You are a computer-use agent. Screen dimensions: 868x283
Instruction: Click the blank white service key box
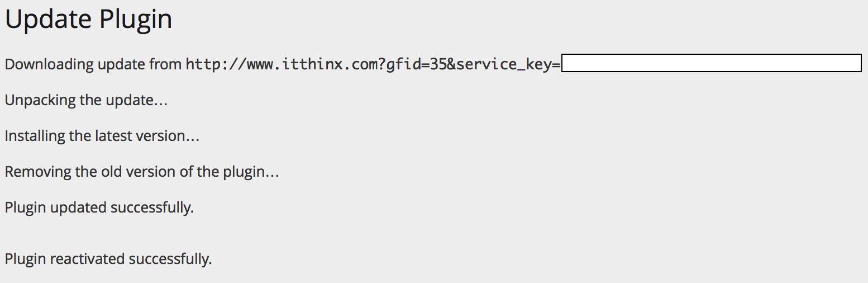[x=712, y=63]
